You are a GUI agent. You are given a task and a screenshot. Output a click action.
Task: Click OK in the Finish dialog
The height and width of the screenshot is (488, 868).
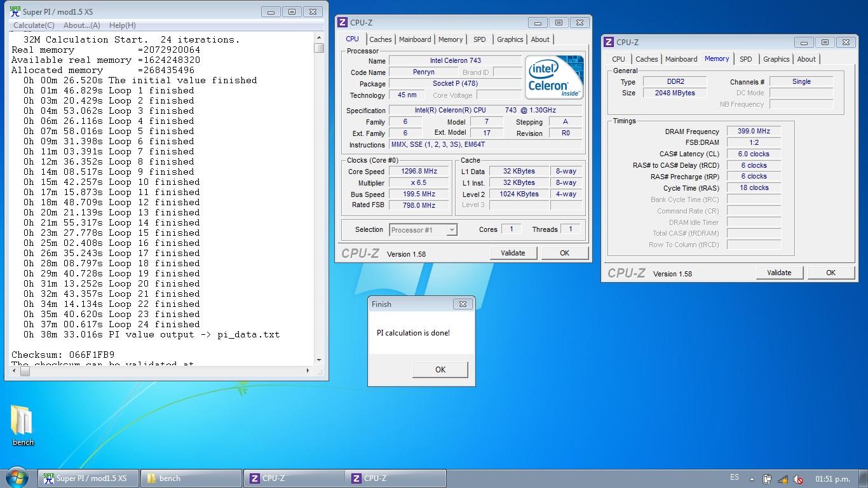pyautogui.click(x=440, y=370)
